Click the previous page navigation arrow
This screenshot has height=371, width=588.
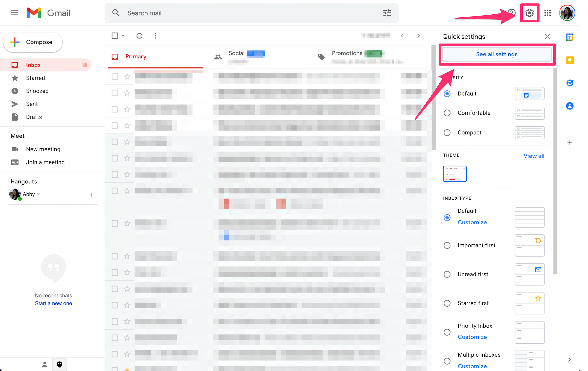point(402,36)
